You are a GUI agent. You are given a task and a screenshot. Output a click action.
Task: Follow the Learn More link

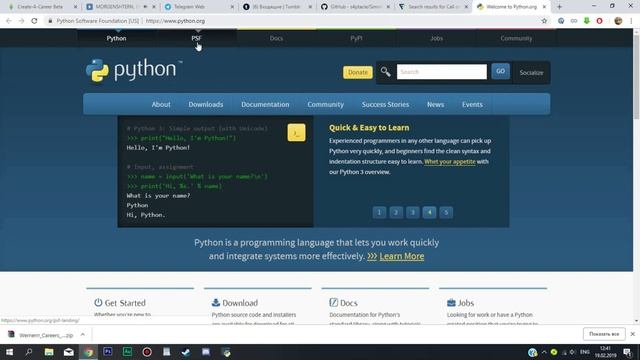click(x=402, y=256)
